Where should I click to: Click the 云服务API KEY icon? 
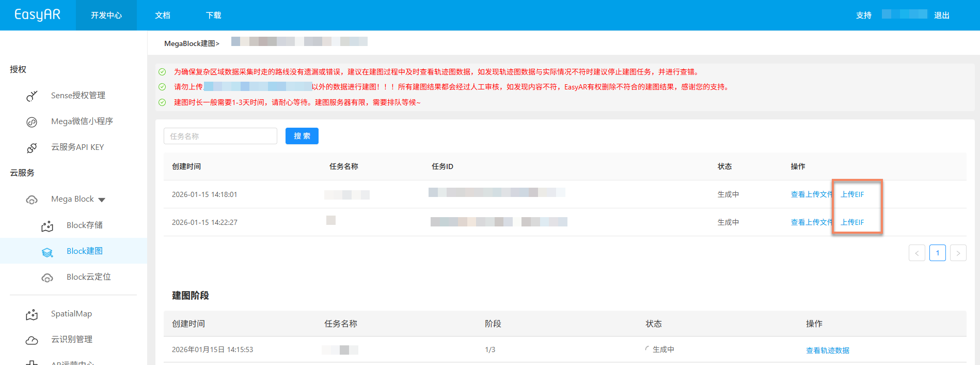(x=32, y=148)
